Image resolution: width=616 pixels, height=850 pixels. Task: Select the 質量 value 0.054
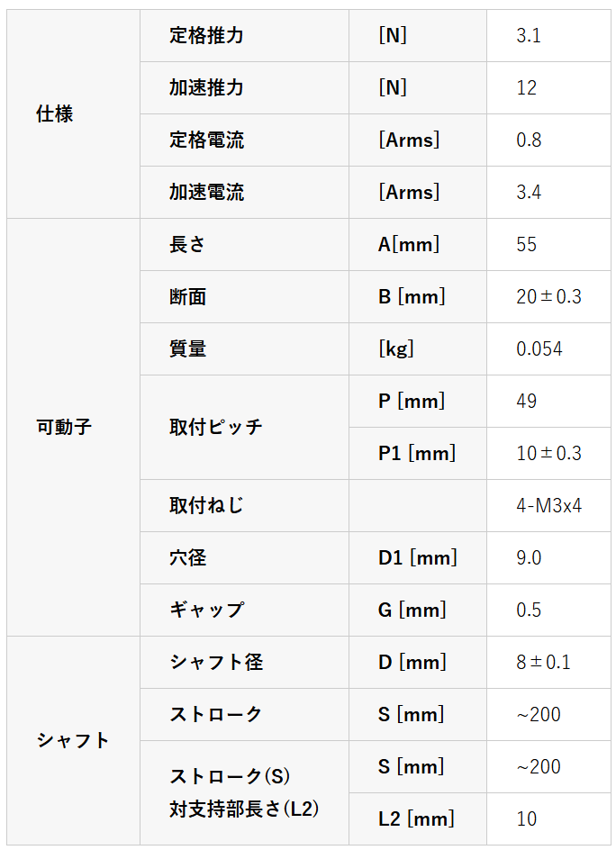539,349
